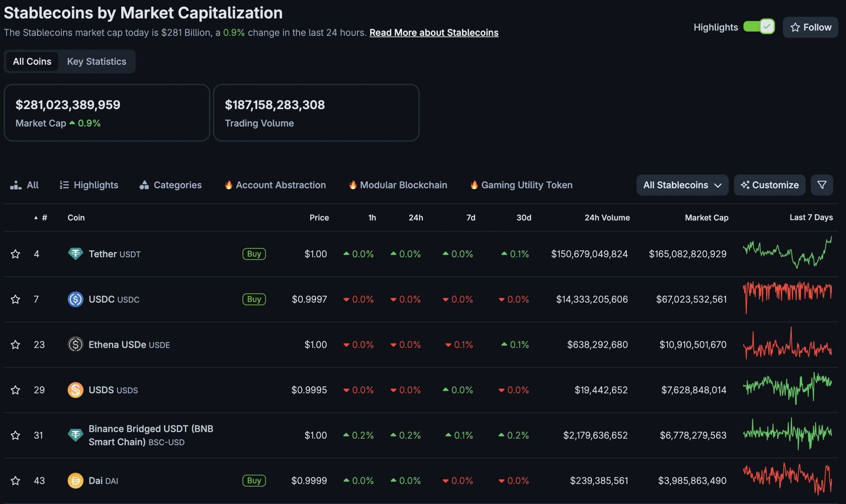Star Binance Bridged USDT row

click(15, 435)
